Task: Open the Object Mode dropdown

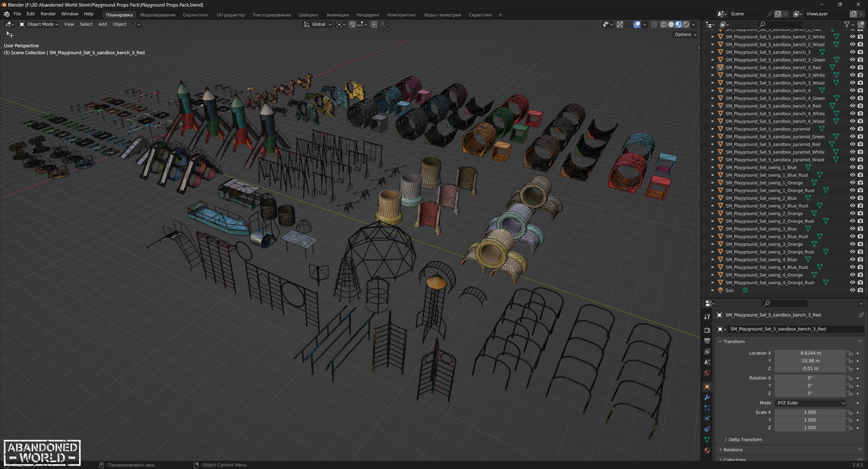Action: pyautogui.click(x=38, y=24)
